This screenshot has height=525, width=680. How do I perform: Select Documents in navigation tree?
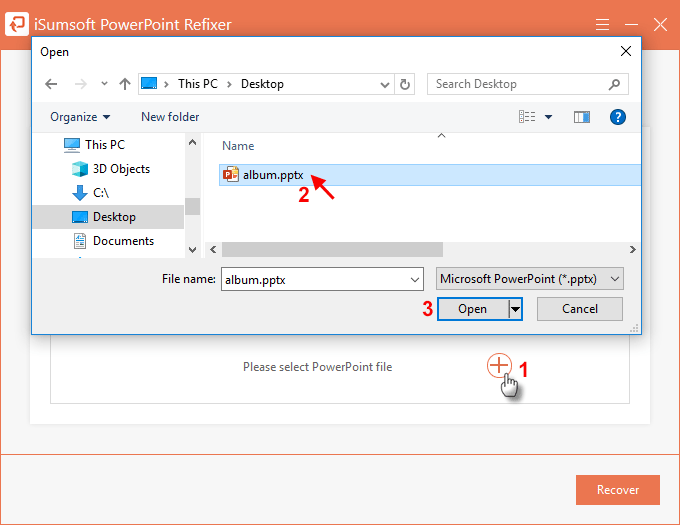pyautogui.click(x=124, y=241)
